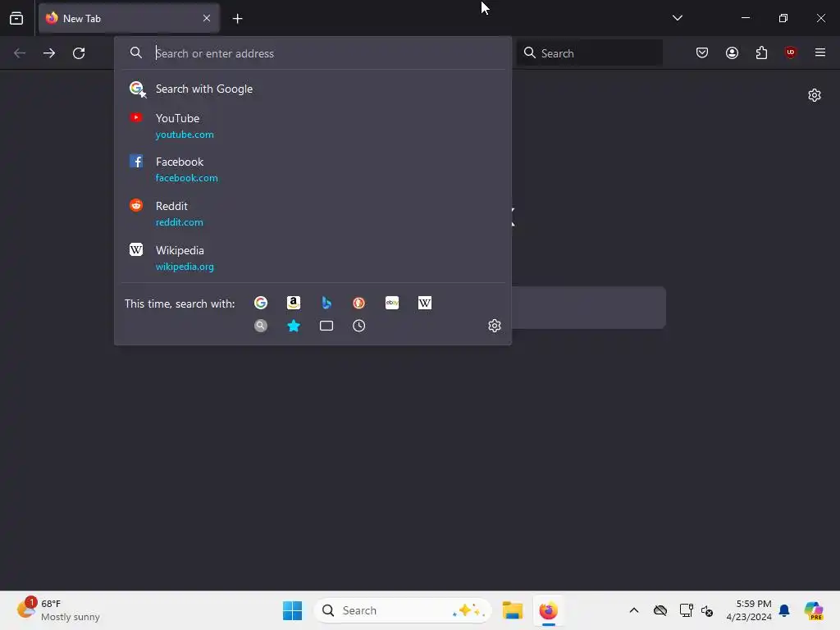The image size is (840, 630).
Task: Search this time with Google
Action: (261, 303)
